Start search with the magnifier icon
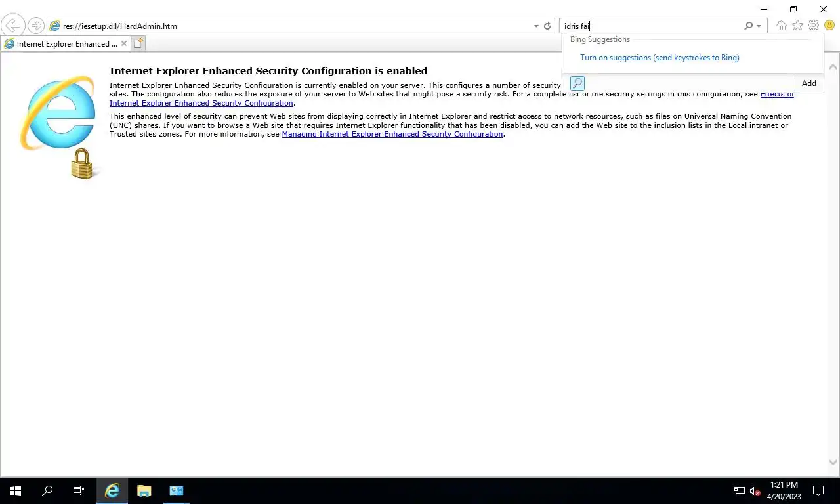The height and width of the screenshot is (504, 840). 748,26
